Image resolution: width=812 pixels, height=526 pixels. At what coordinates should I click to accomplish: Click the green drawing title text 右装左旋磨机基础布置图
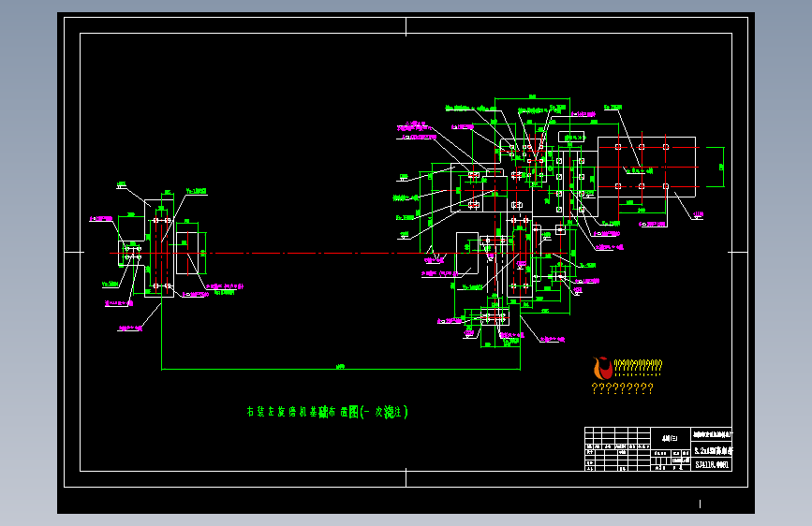coord(327,412)
